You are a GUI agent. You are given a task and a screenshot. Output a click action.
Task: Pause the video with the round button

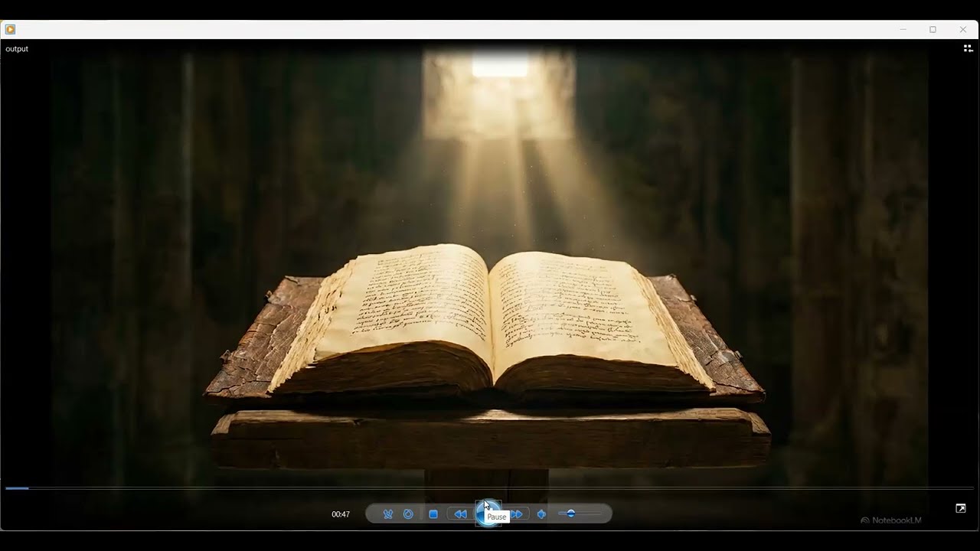point(488,514)
